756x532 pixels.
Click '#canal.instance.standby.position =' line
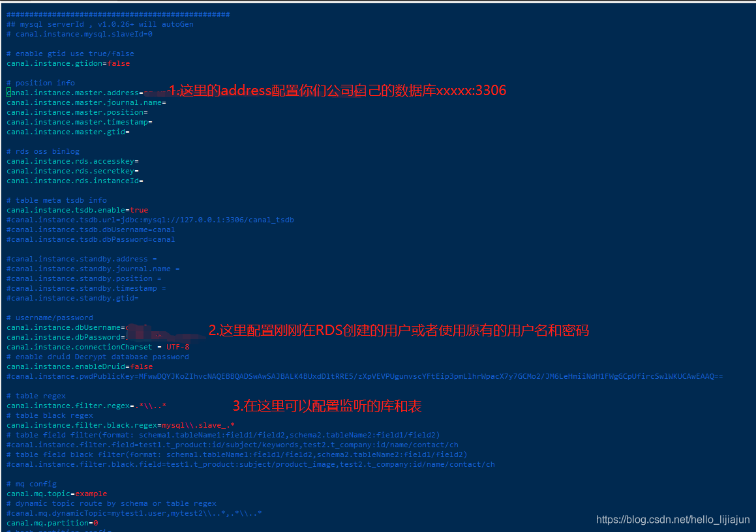point(84,278)
